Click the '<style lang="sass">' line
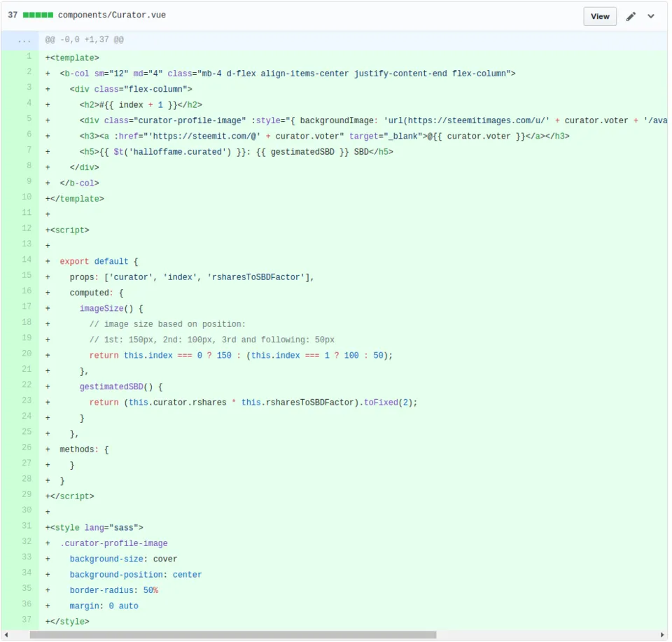Screen dimensions: 672x642 coord(94,528)
